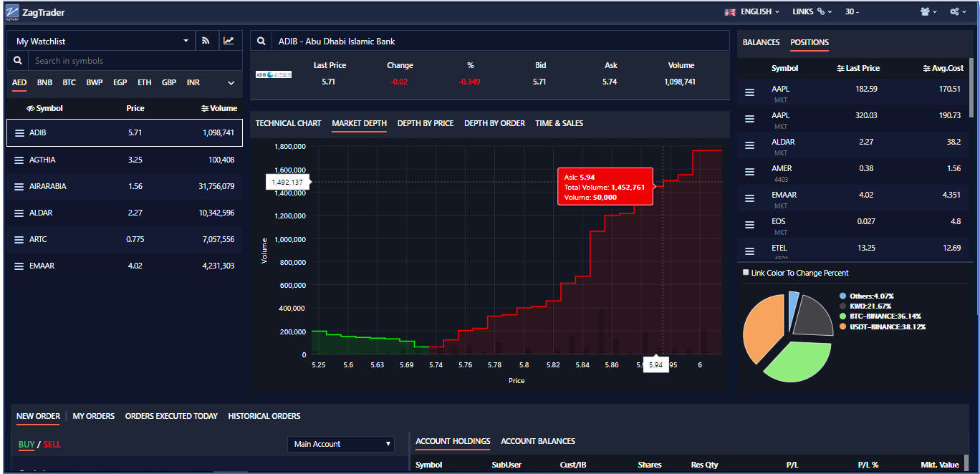The image size is (980, 474).
Task: Open the HISTORICAL ORDERS tab
Action: pos(264,416)
